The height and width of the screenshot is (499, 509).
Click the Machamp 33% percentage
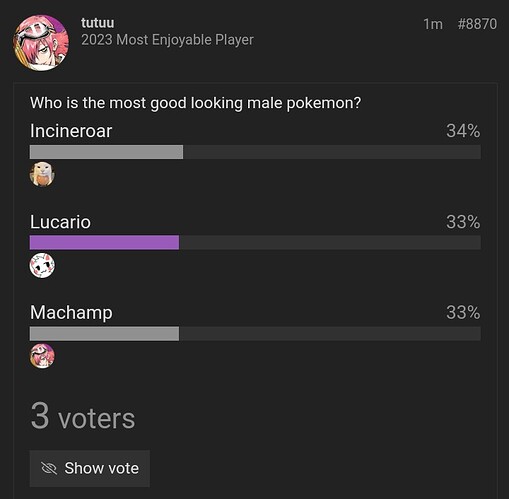click(463, 313)
